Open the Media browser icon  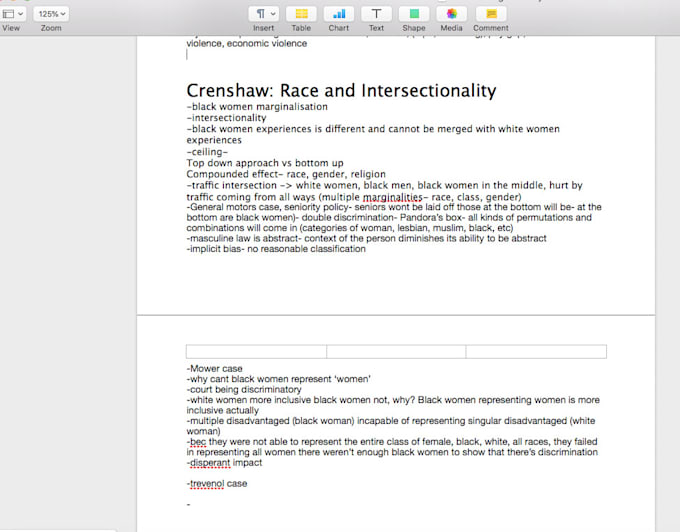click(x=451, y=14)
